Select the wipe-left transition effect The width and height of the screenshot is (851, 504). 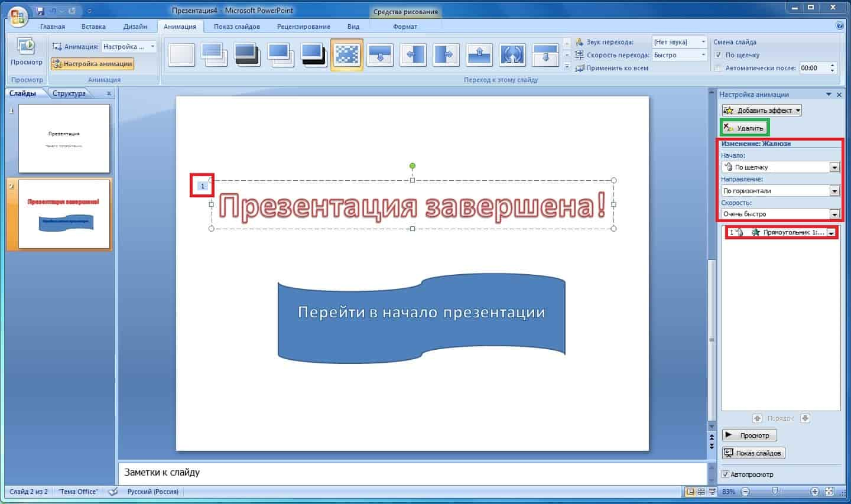(413, 55)
